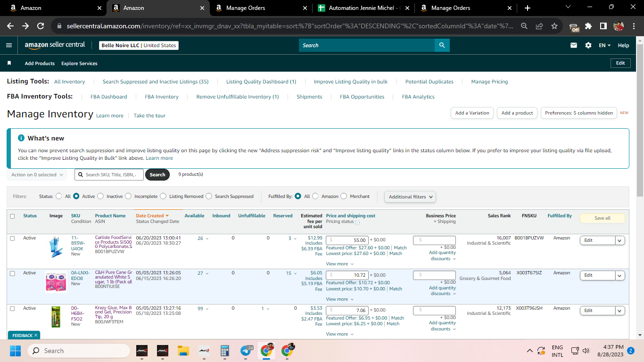644x362 pixels.
Task: Expand Edit dropdown arrow for Krazy Glue row
Action: click(620, 311)
